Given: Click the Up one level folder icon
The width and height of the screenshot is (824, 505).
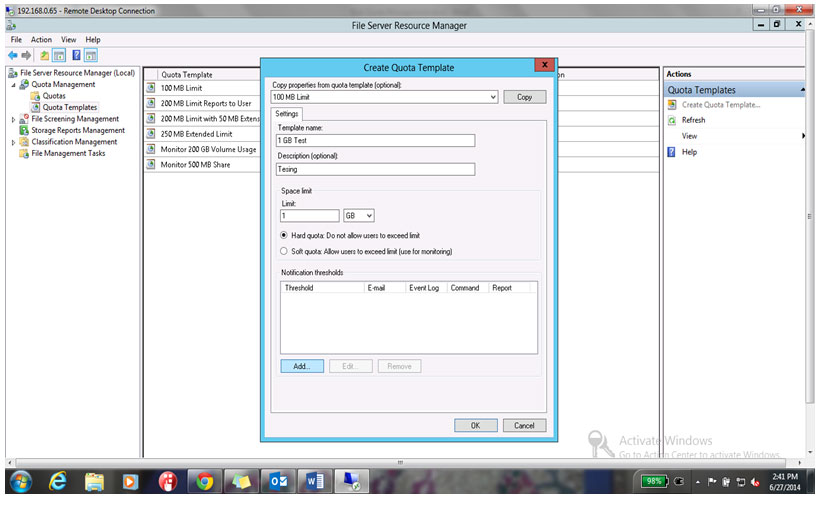Looking at the screenshot, I should pyautogui.click(x=45, y=55).
